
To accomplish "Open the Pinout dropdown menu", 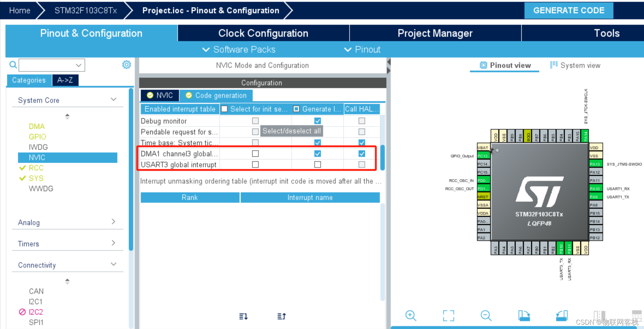I will point(362,49).
